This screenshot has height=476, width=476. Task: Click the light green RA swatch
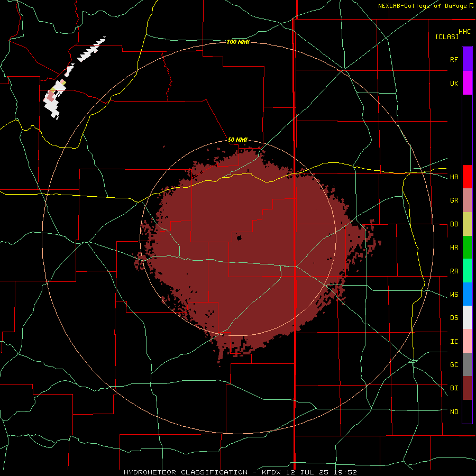467,271
